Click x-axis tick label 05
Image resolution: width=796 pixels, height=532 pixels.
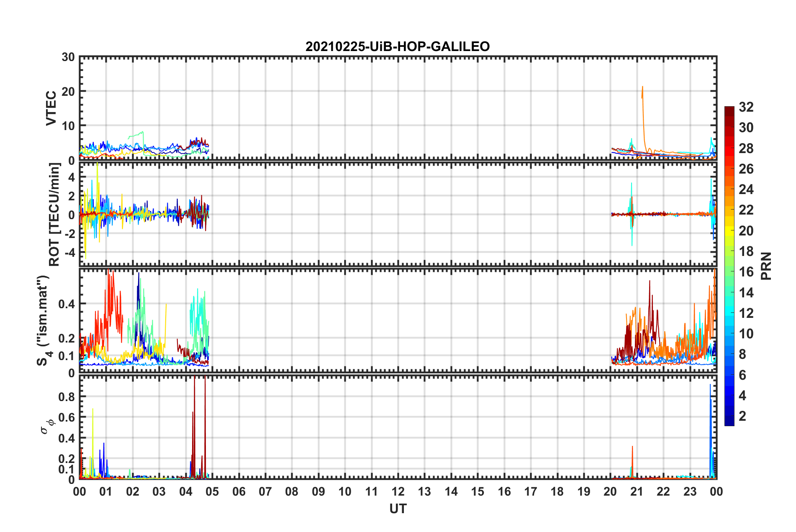tap(212, 491)
